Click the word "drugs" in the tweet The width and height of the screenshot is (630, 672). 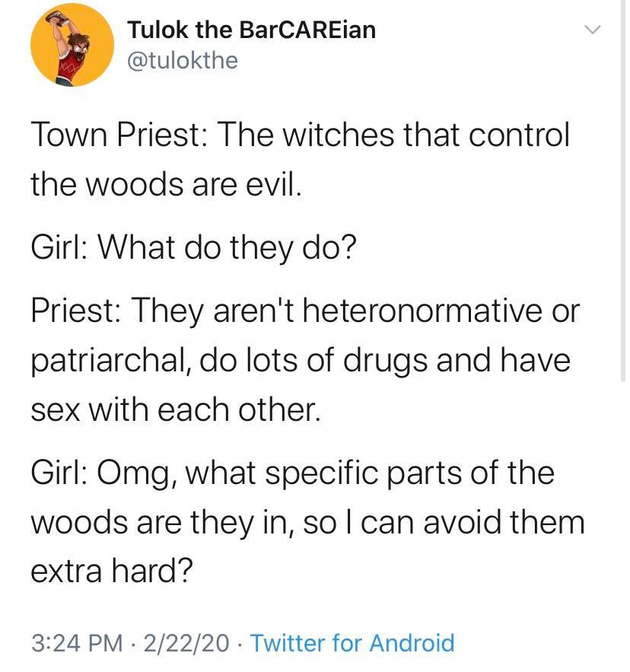(385, 359)
